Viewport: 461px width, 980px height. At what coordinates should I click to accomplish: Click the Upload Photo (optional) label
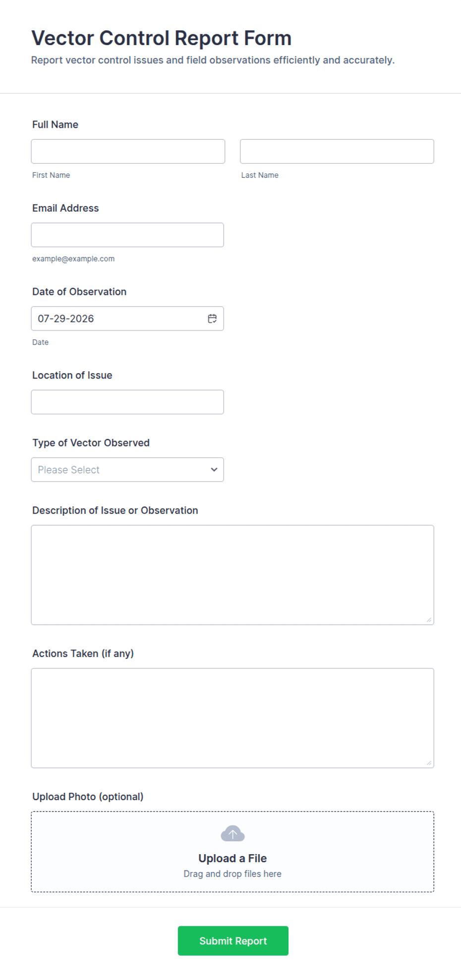pos(88,797)
